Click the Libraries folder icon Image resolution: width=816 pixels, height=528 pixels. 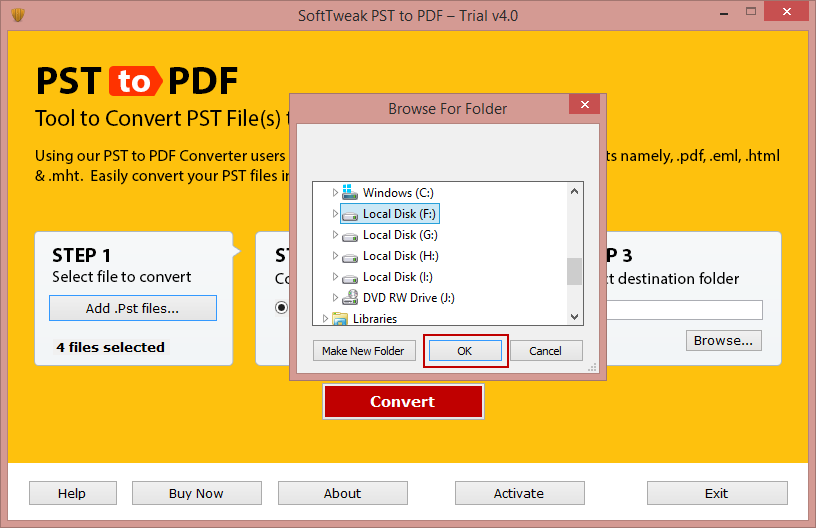pos(340,319)
